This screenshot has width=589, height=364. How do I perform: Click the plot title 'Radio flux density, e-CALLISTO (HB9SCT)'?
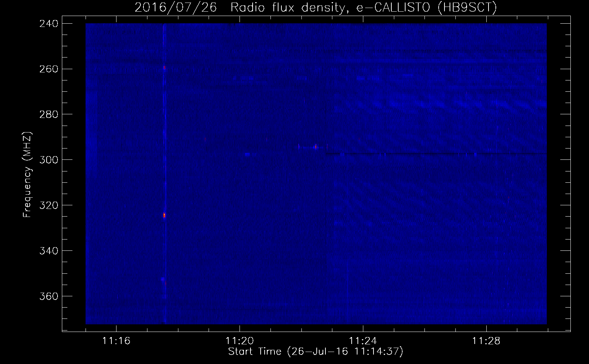point(364,8)
